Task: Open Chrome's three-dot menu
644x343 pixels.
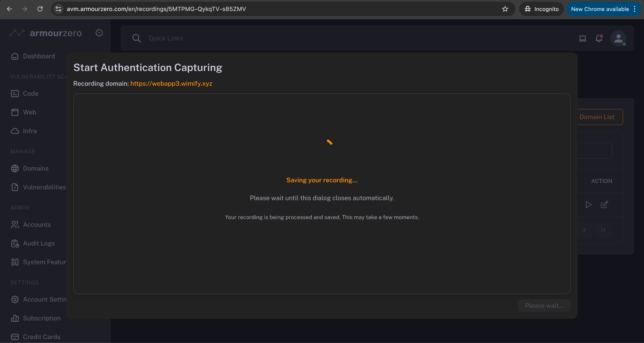Action: [x=635, y=9]
